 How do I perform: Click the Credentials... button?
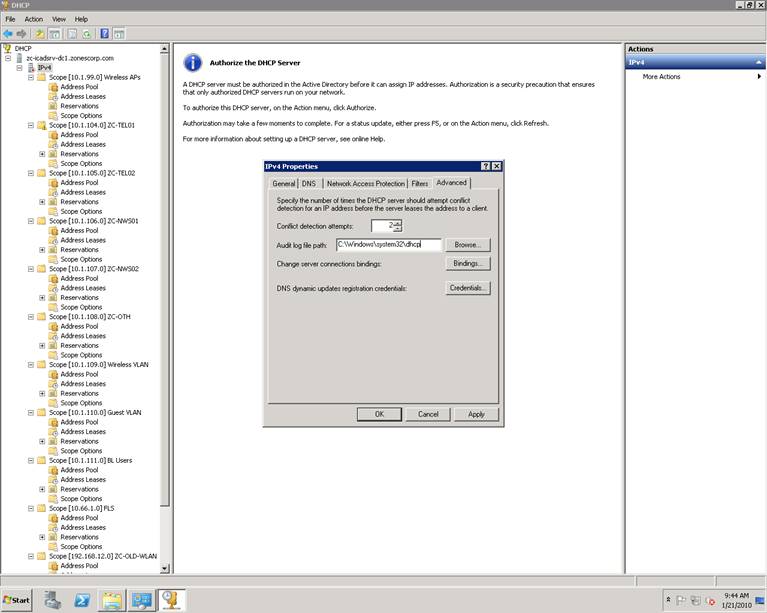[x=468, y=288]
